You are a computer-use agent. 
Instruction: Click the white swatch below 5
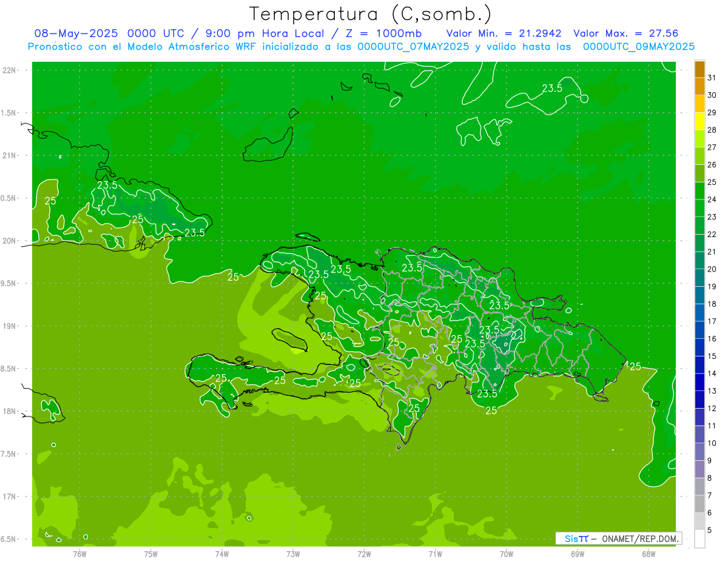click(x=699, y=539)
